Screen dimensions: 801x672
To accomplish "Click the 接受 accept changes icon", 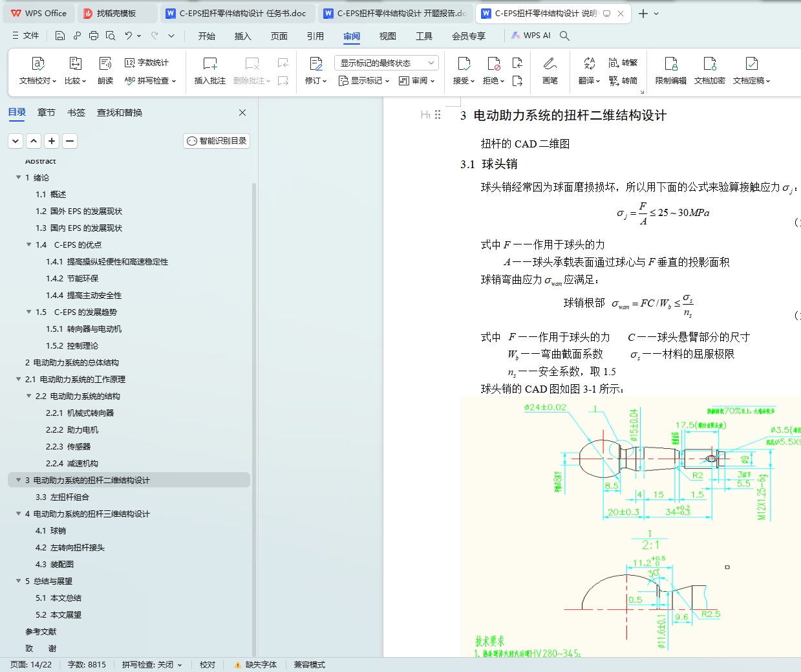I will [464, 64].
